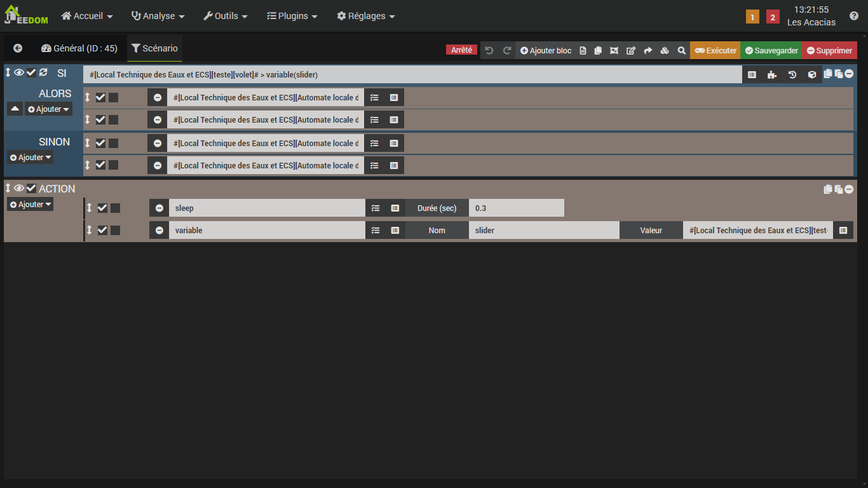
Task: Click the cube test icon in the SI row
Action: tap(812, 74)
